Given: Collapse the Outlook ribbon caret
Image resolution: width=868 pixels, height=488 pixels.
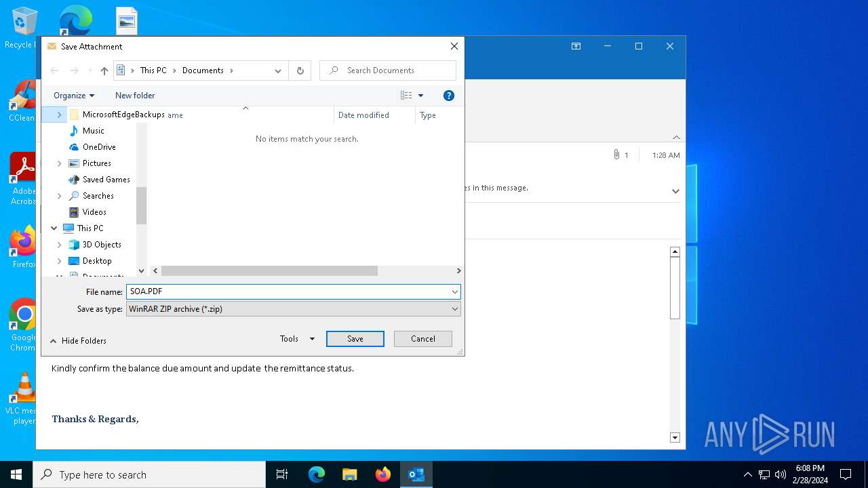Looking at the screenshot, I should click(x=676, y=137).
